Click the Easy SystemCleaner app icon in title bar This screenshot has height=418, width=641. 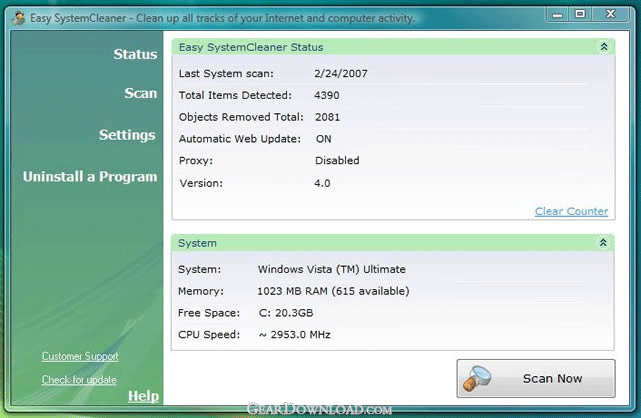[x=18, y=18]
